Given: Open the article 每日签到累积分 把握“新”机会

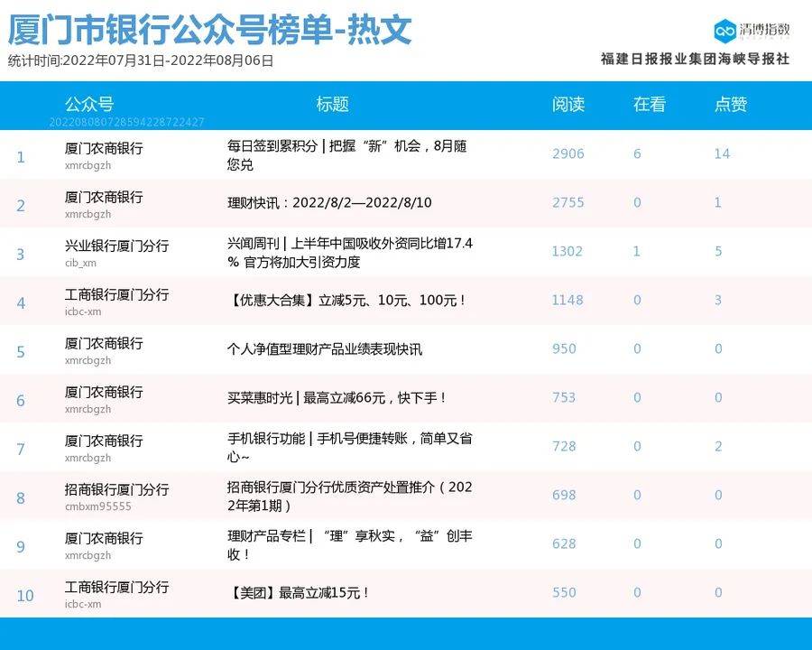Looking at the screenshot, I should pos(347,155).
